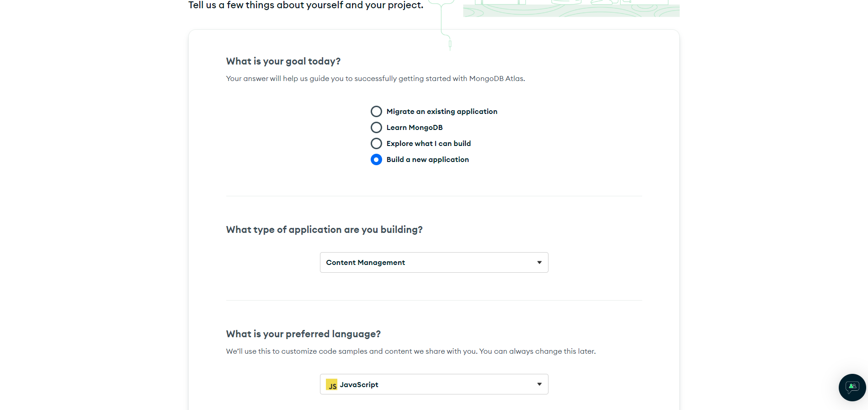Open the chat support widget icon
Image resolution: width=868 pixels, height=410 pixels.
pyautogui.click(x=852, y=388)
